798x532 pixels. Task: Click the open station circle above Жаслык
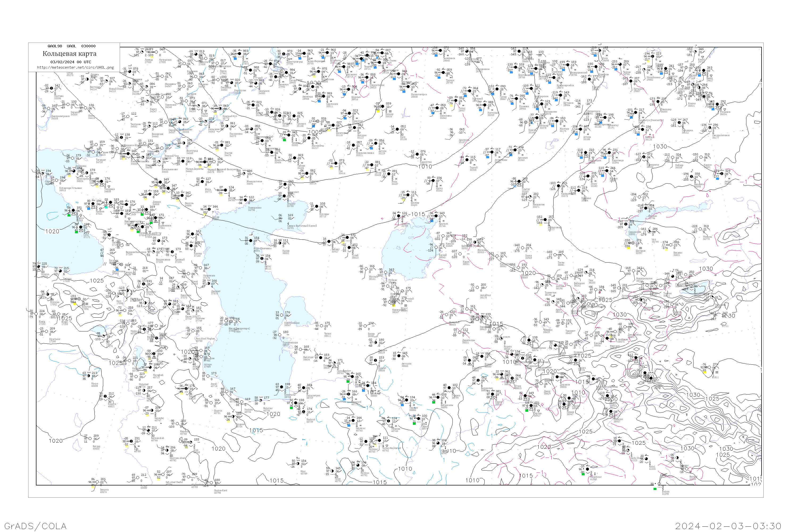367,269
